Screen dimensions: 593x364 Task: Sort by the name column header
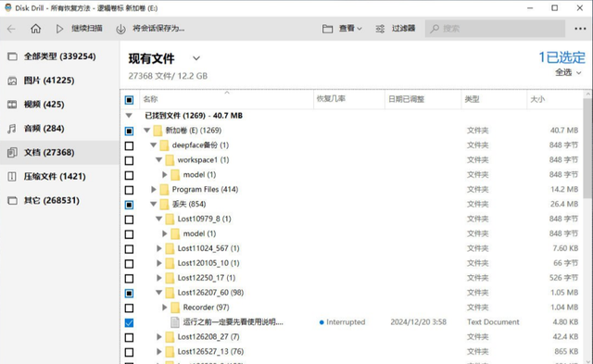tap(226, 99)
